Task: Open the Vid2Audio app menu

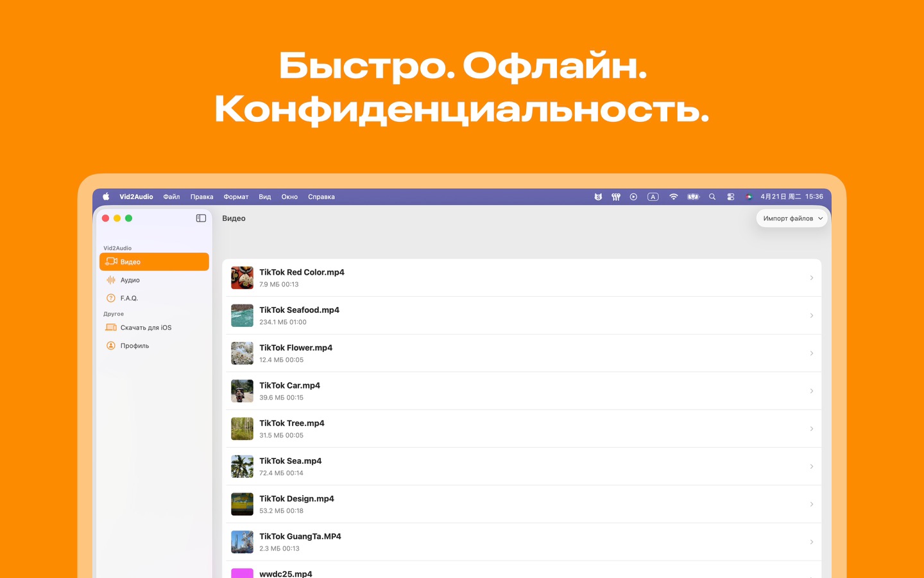Action: [x=136, y=197]
